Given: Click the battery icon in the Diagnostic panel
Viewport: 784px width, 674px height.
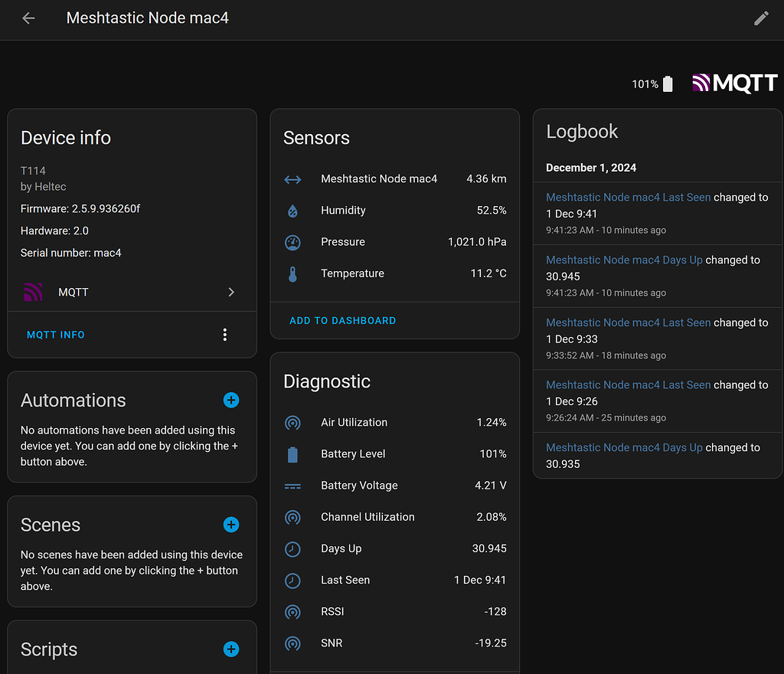Looking at the screenshot, I should (x=293, y=454).
